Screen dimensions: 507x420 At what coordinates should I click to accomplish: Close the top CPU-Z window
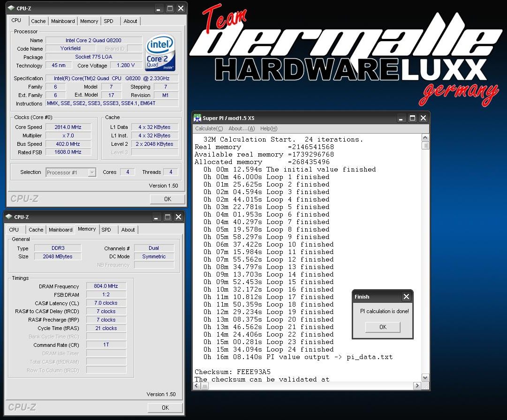click(x=181, y=8)
